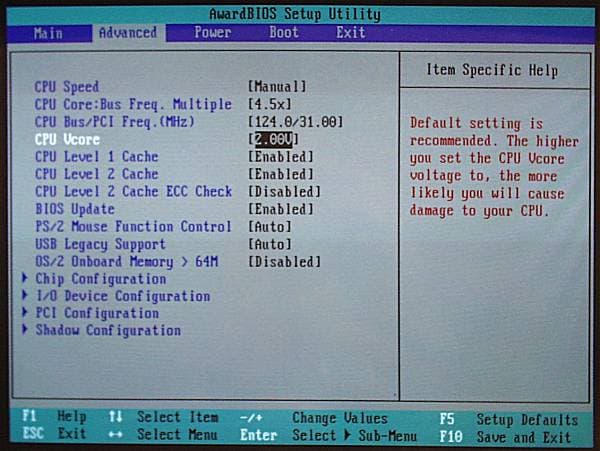
Task: Click the -/+ Change Values hint
Action: click(x=314, y=418)
